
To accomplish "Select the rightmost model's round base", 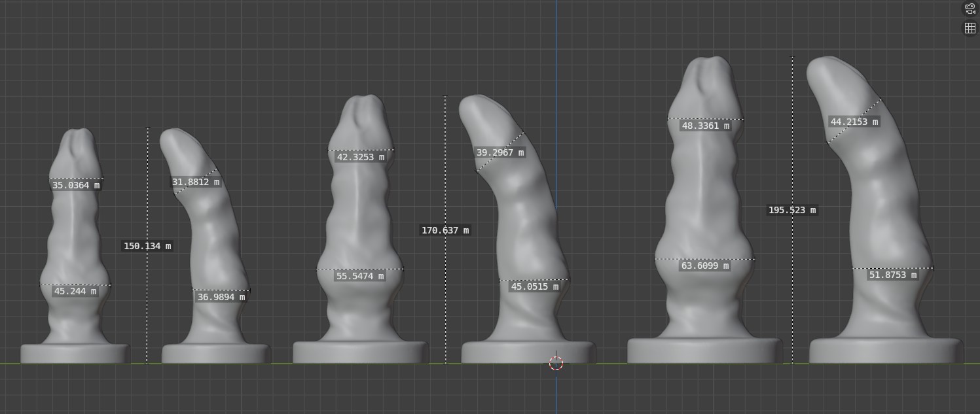I will point(886,351).
